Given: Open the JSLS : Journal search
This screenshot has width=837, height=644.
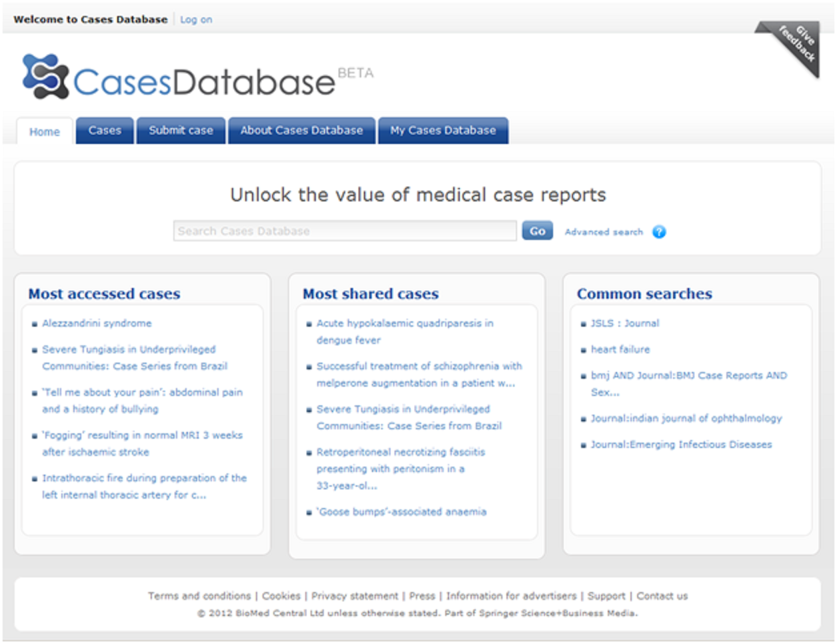Looking at the screenshot, I should tap(624, 323).
